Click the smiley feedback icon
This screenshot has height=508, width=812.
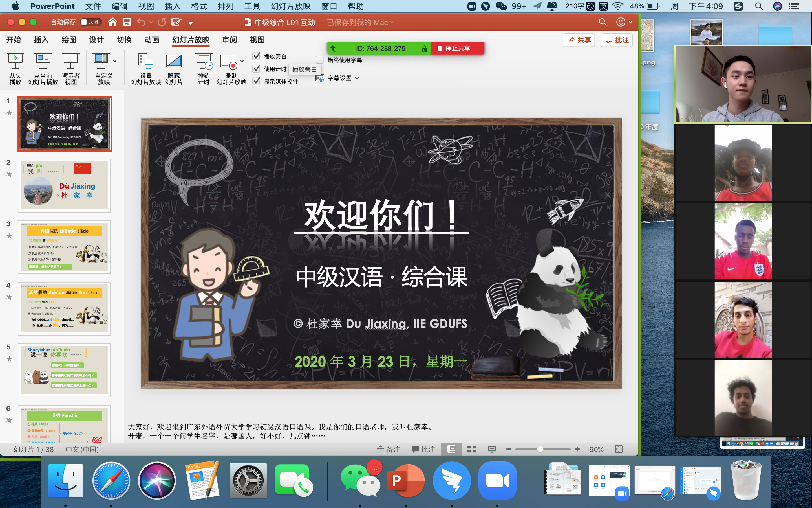pyautogui.click(x=621, y=22)
